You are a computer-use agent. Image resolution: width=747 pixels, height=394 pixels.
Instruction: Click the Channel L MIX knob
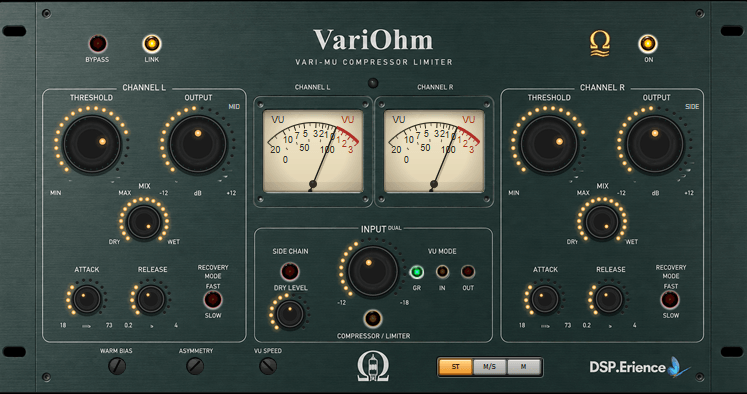click(144, 222)
